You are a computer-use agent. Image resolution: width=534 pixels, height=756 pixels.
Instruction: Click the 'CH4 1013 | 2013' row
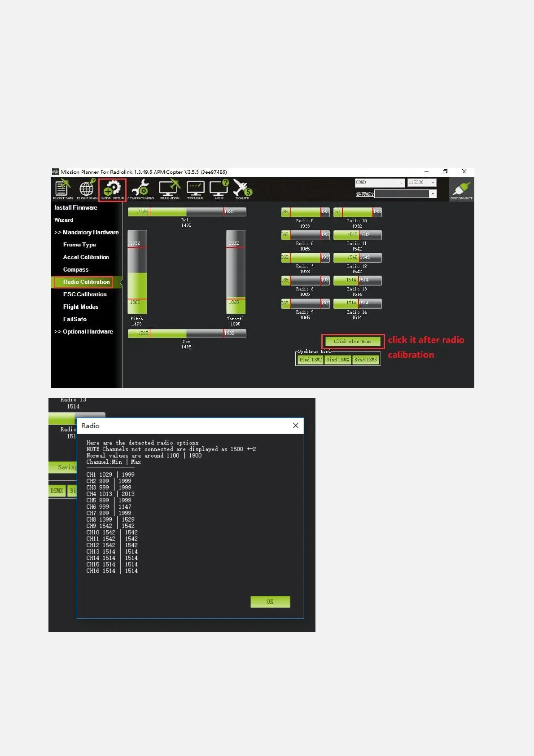pos(110,494)
